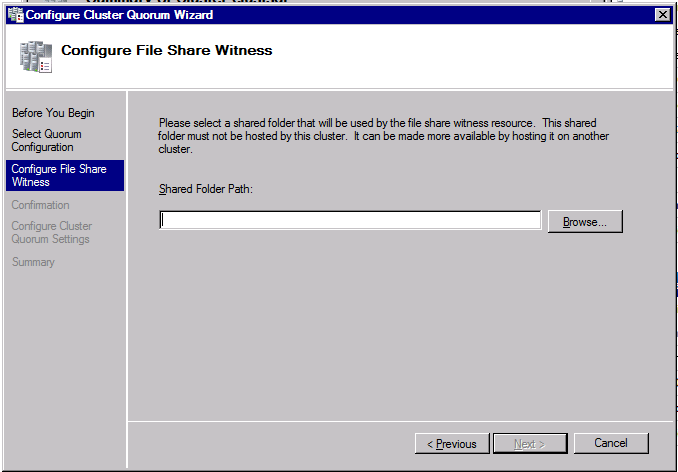Select the Configure File Share Witness step
The width and height of the screenshot is (678, 472).
pos(65,175)
